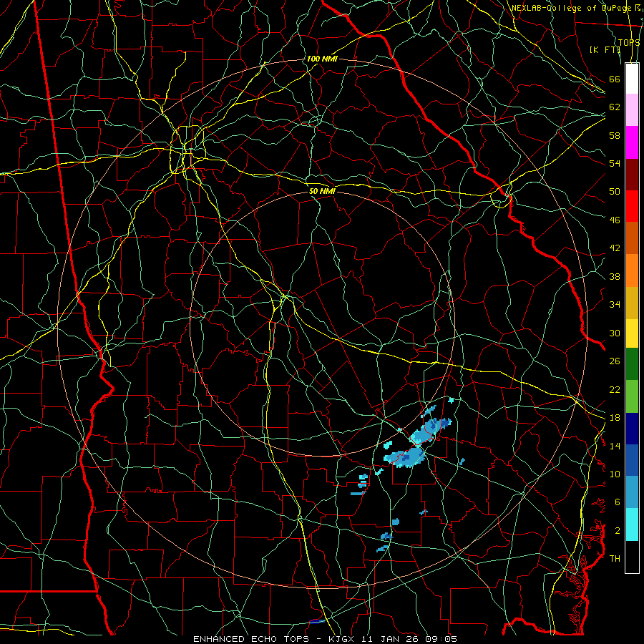Click the '[K FT]' units label
Viewport: 644px width, 644px height.
click(605, 49)
